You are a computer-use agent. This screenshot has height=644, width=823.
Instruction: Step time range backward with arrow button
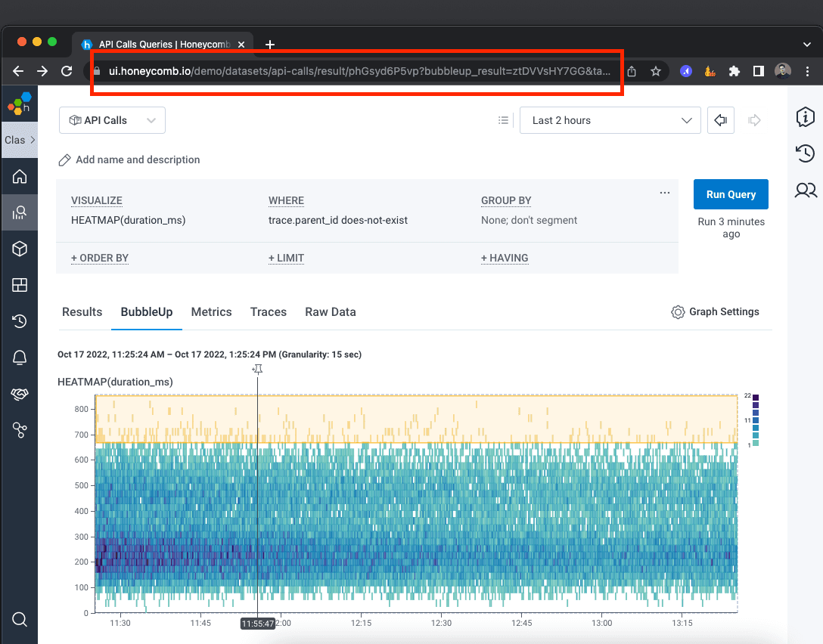(721, 120)
